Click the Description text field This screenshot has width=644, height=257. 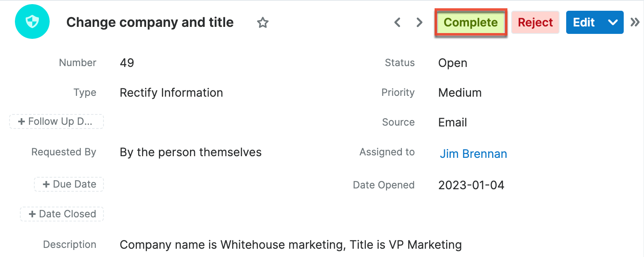291,245
